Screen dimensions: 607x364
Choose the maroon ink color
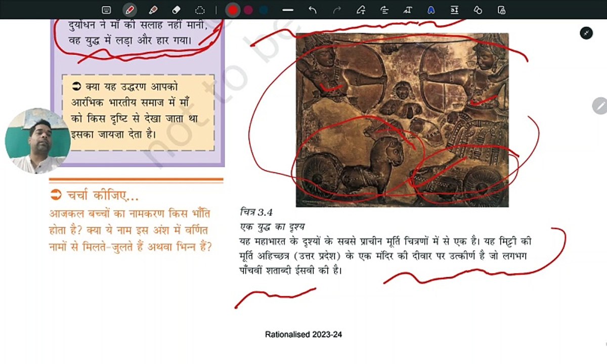(248, 10)
